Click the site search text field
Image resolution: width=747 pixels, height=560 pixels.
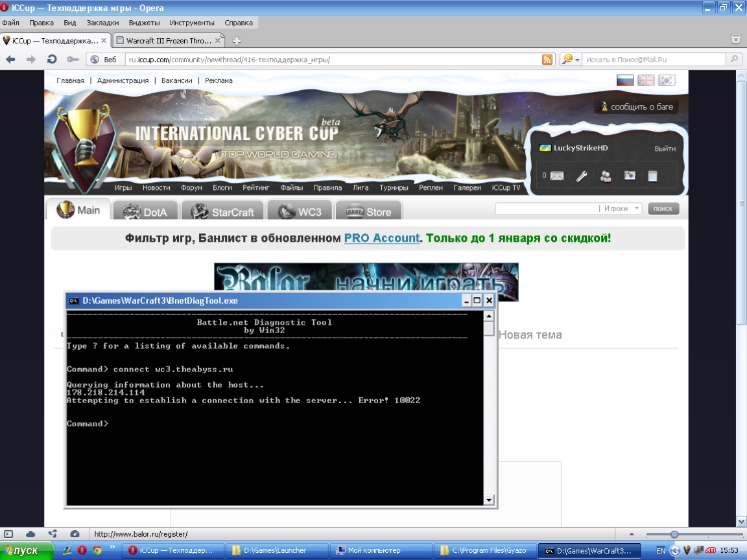click(547, 208)
